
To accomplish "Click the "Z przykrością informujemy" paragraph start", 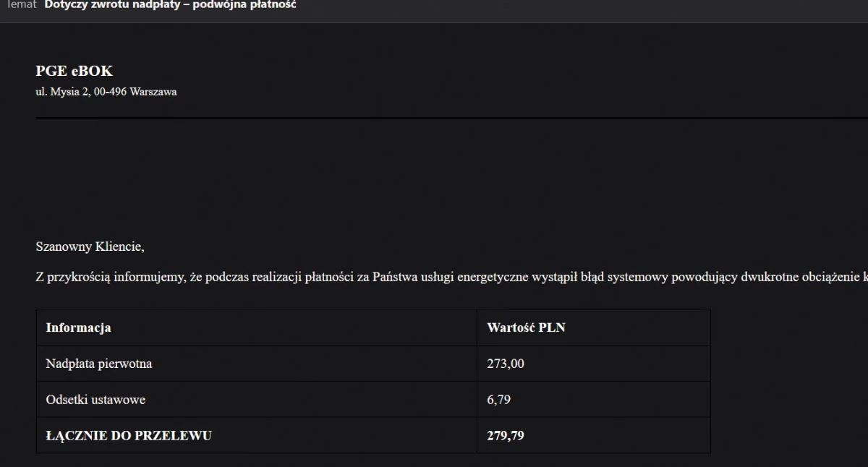I will [111, 278].
